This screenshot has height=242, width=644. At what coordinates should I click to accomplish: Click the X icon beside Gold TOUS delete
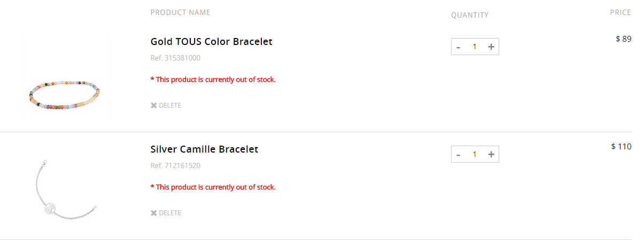pyautogui.click(x=154, y=105)
